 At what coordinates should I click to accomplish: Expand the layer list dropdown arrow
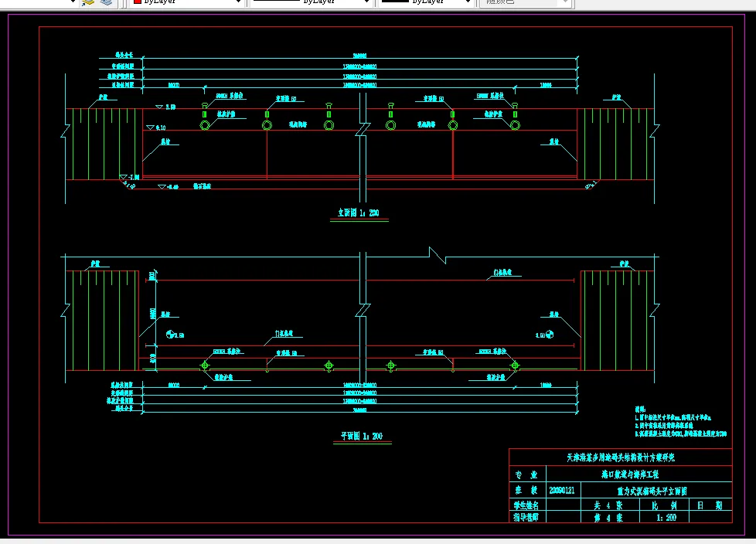[73, 2]
